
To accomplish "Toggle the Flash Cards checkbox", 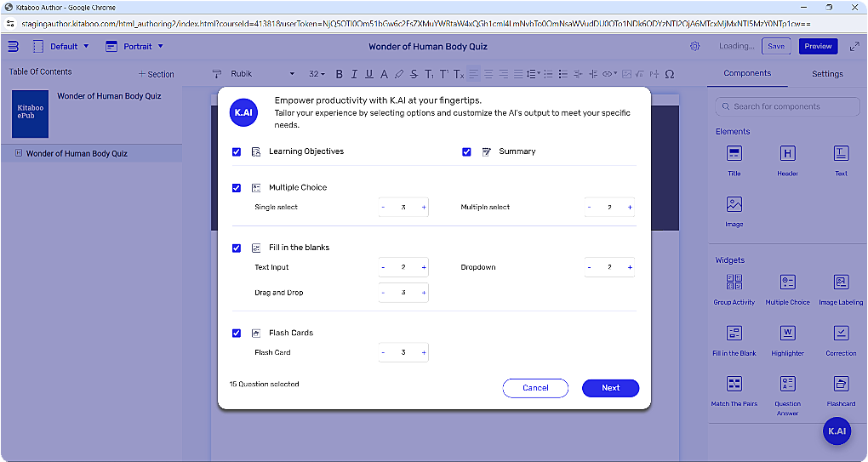I will (237, 333).
